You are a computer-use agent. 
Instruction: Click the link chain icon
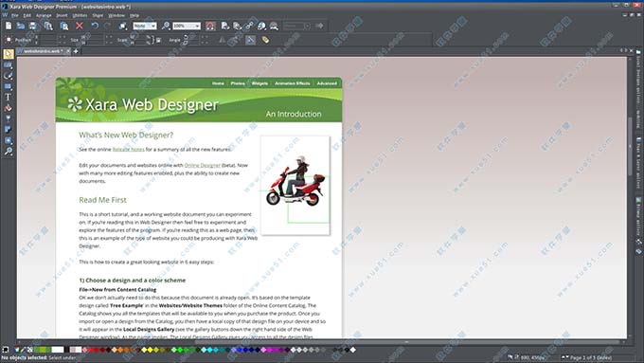(250, 26)
